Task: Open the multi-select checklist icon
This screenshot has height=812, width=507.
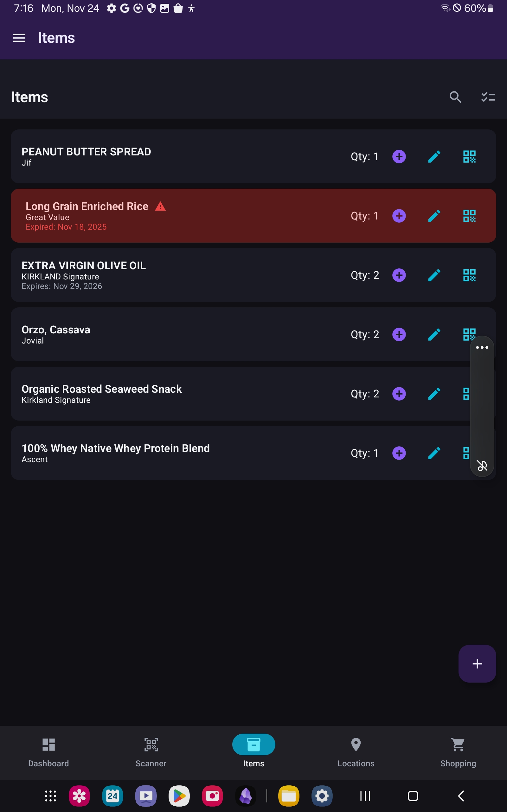Action: 488,97
